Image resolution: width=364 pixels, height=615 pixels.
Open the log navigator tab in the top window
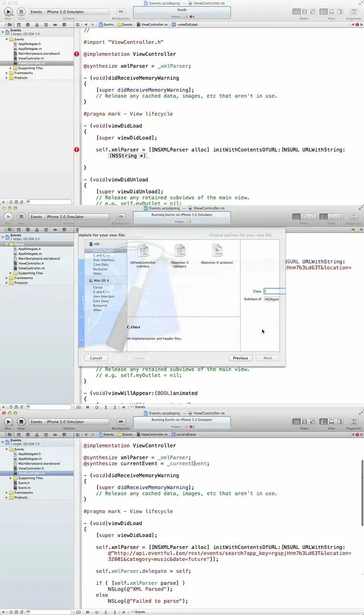click(x=64, y=24)
